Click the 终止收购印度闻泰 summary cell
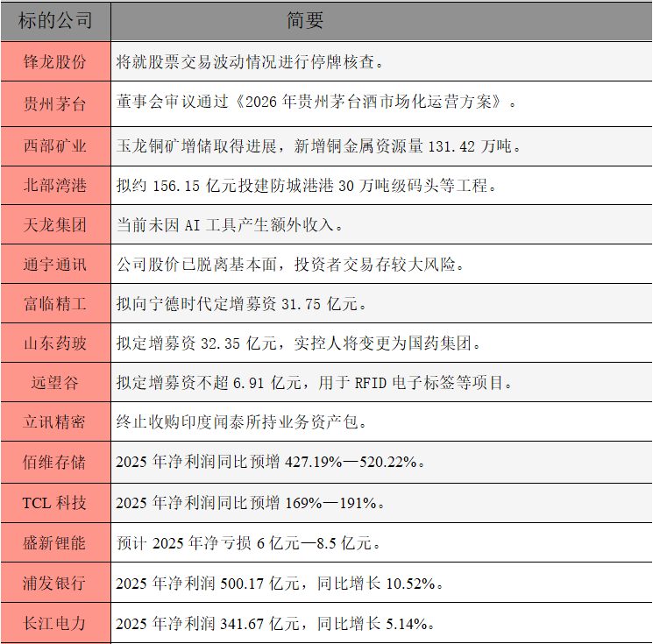Image resolution: width=653 pixels, height=644 pixels. pos(241,422)
